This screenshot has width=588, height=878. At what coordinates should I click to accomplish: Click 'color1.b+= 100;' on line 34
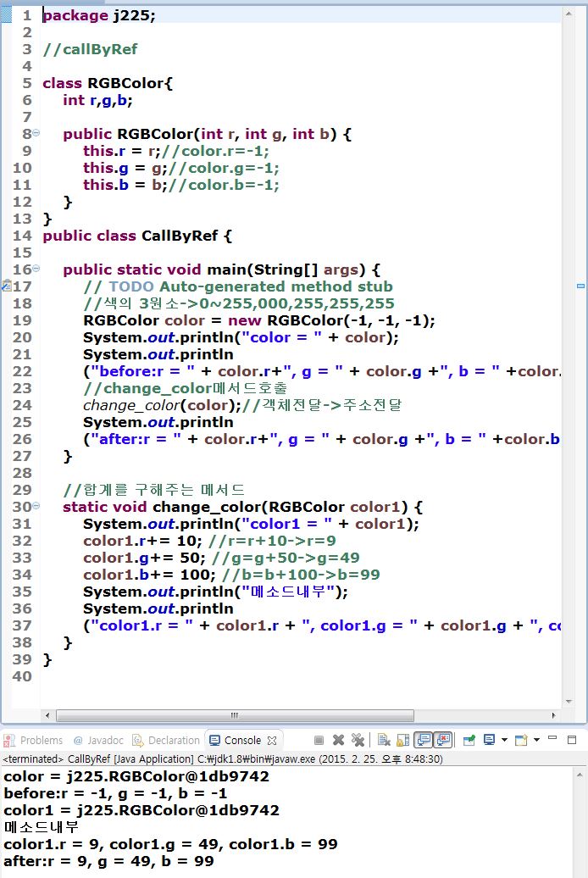click(x=149, y=575)
